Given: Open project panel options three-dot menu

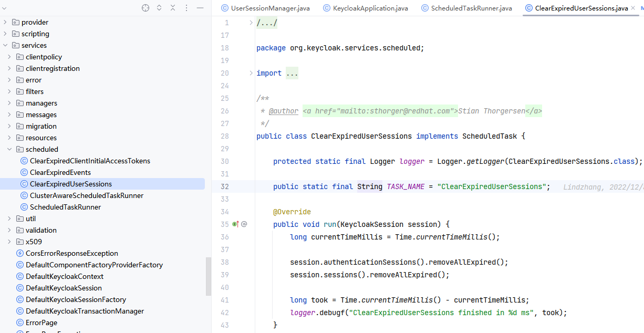Looking at the screenshot, I should click(x=186, y=8).
